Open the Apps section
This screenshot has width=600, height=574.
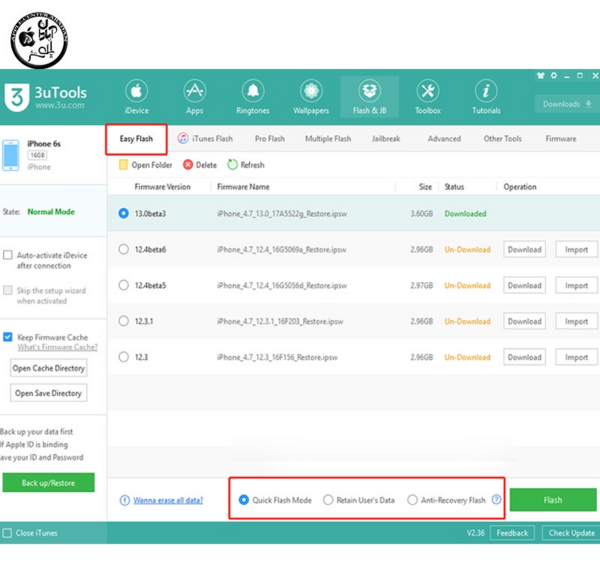[x=195, y=98]
